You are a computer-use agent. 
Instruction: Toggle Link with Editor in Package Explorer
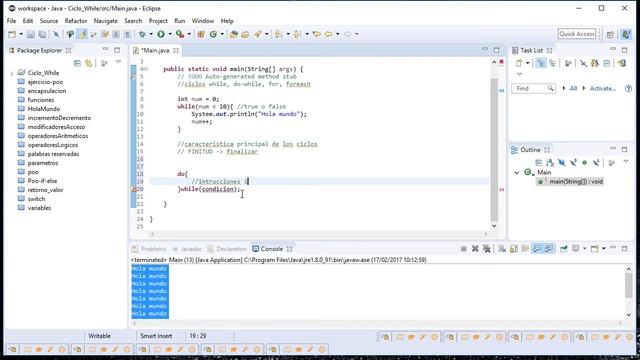[89, 63]
